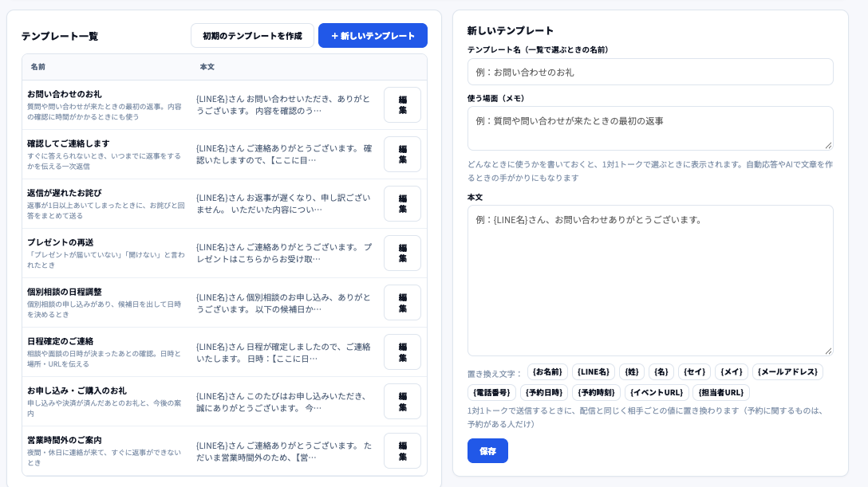Screen dimensions: 868x487
Task: Insert the {姓} placeholder
Action: pyautogui.click(x=632, y=372)
